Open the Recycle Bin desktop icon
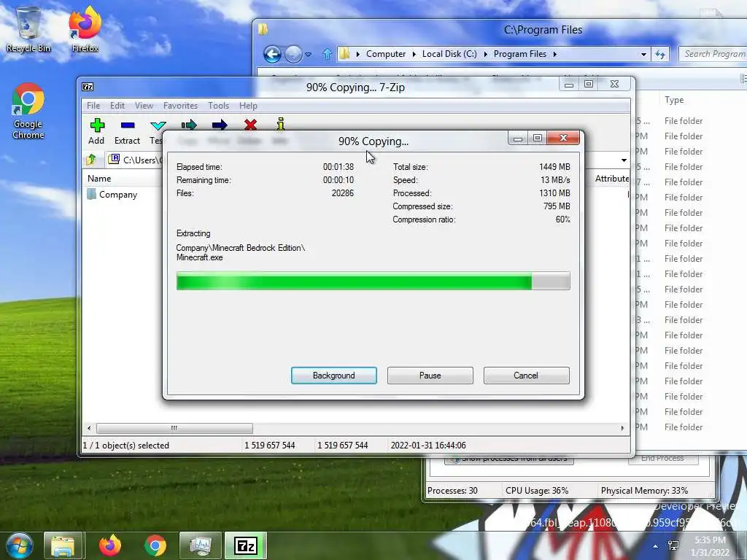The width and height of the screenshot is (747, 560). point(28,29)
